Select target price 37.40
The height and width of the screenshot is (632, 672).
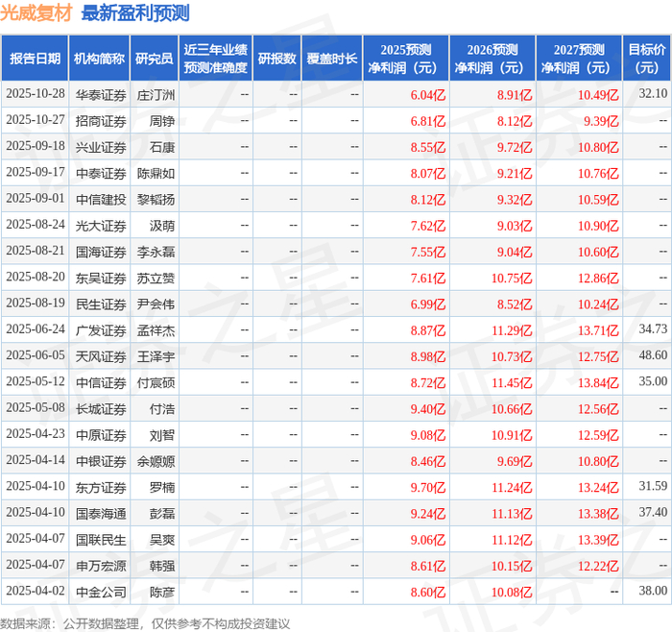coord(653,512)
